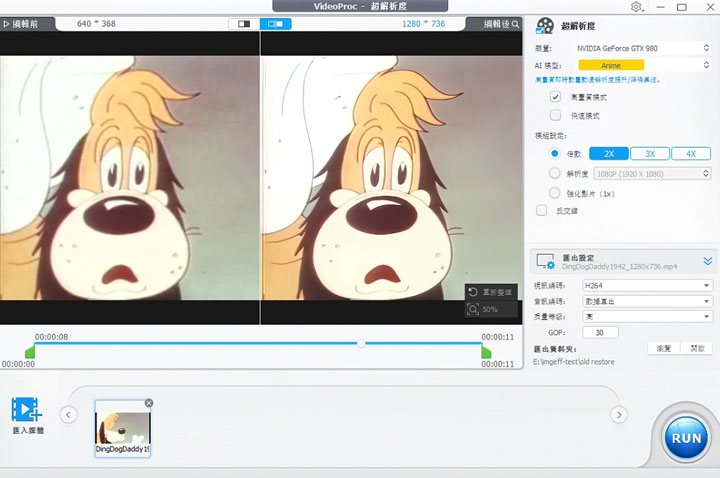Click the export settings monitor-gear icon
Image resolution: width=720 pixels, height=478 pixels.
(x=546, y=261)
